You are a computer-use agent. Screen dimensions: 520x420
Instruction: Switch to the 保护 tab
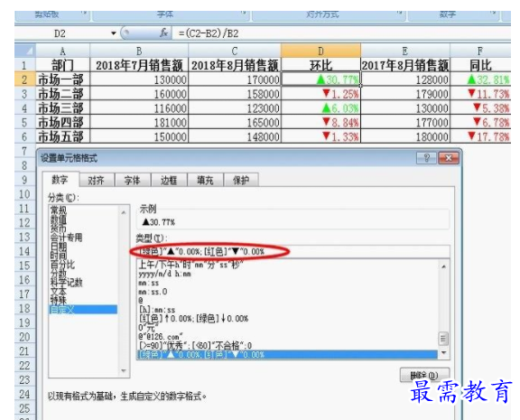pos(241,181)
